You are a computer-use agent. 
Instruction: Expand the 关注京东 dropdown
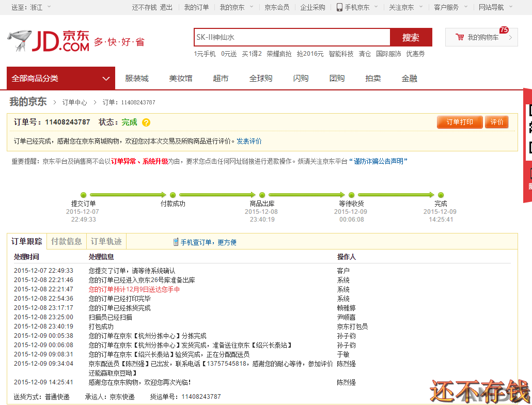coord(421,6)
